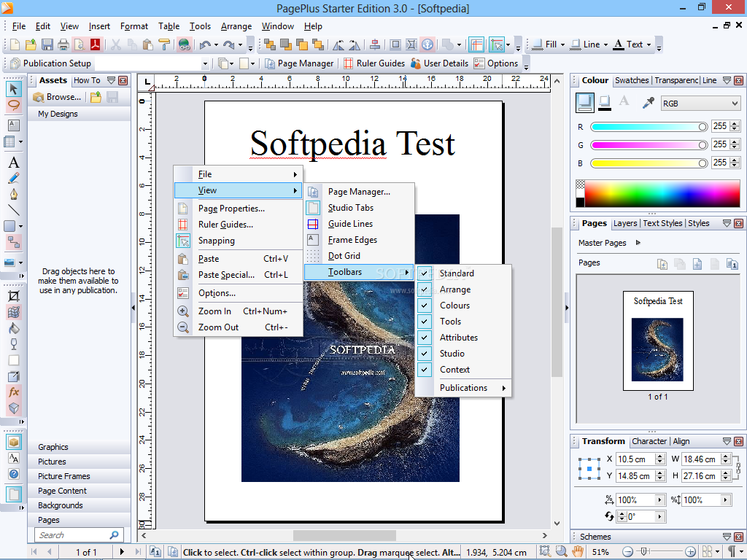Open the Page Manager button

click(299, 63)
